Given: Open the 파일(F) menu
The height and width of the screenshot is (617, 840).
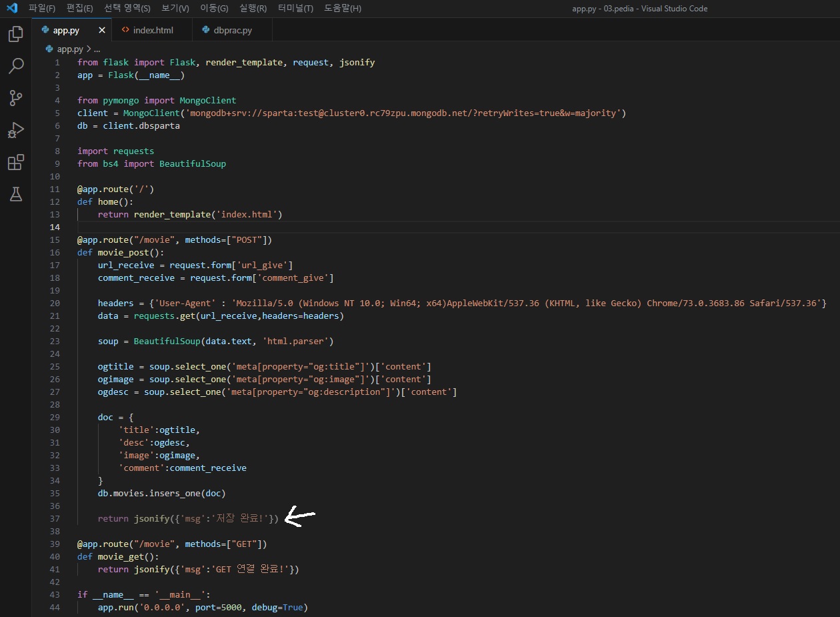Looking at the screenshot, I should pyautogui.click(x=41, y=9).
